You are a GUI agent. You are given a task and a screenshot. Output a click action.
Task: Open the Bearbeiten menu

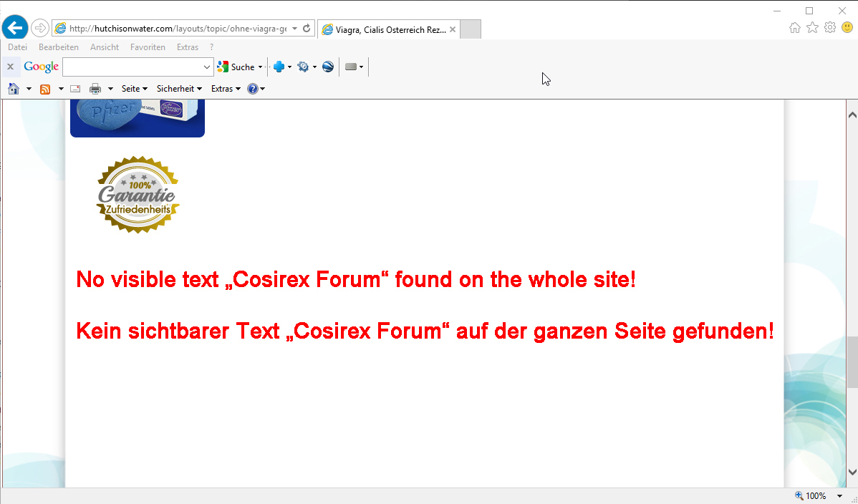(59, 47)
